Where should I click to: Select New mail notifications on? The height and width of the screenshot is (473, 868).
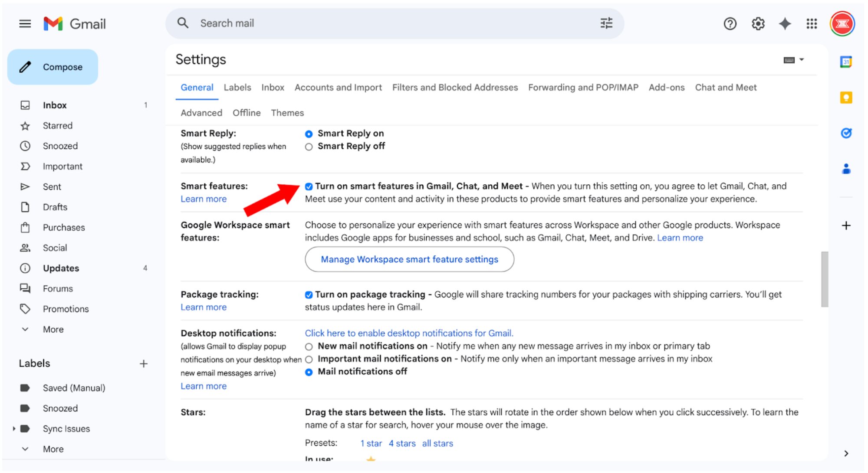[309, 346]
